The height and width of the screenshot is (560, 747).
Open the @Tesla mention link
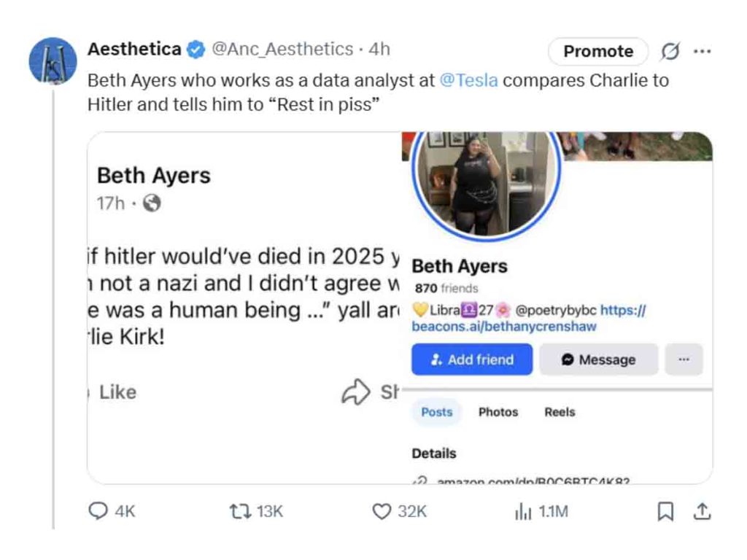coord(469,80)
